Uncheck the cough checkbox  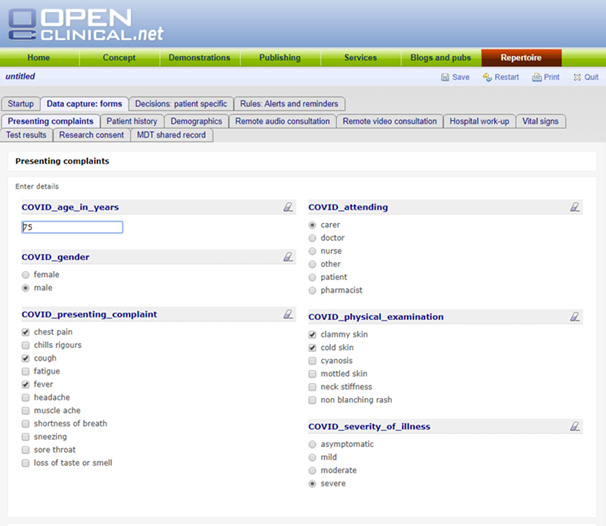coord(26,358)
